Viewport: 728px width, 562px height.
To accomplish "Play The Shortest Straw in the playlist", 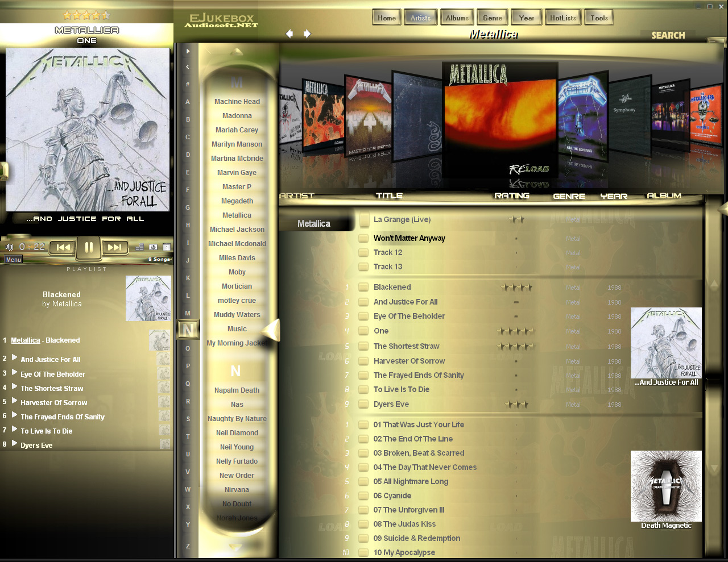I will [15, 387].
